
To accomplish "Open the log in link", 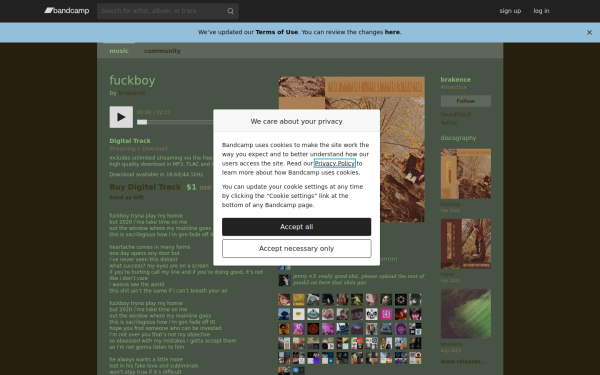I will click(541, 11).
